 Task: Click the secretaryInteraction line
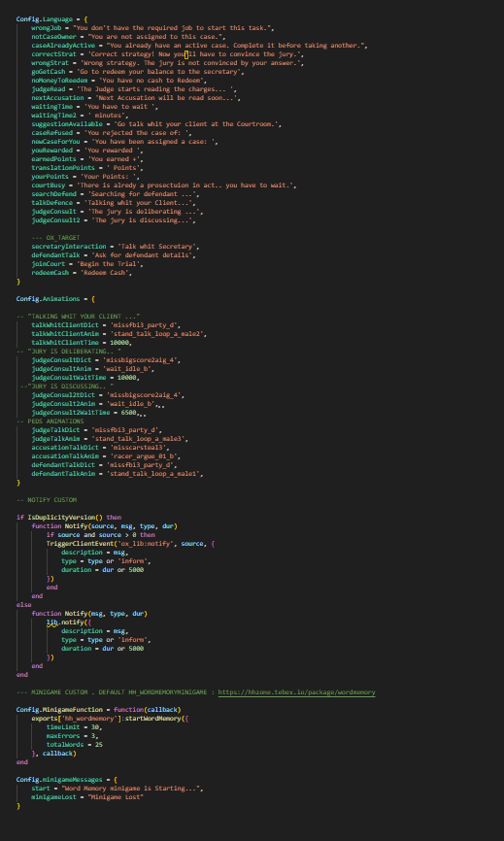click(x=116, y=247)
